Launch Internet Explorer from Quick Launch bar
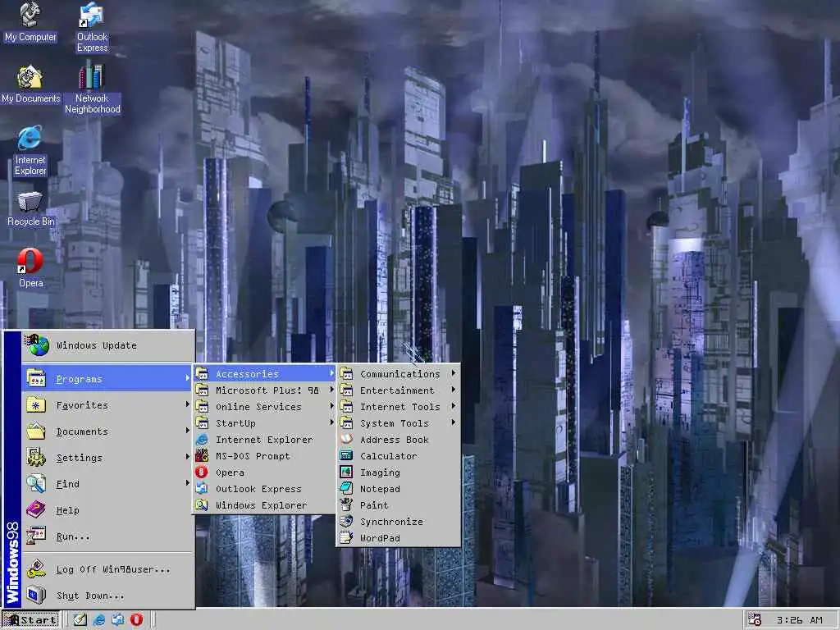840x630 pixels. click(x=99, y=620)
